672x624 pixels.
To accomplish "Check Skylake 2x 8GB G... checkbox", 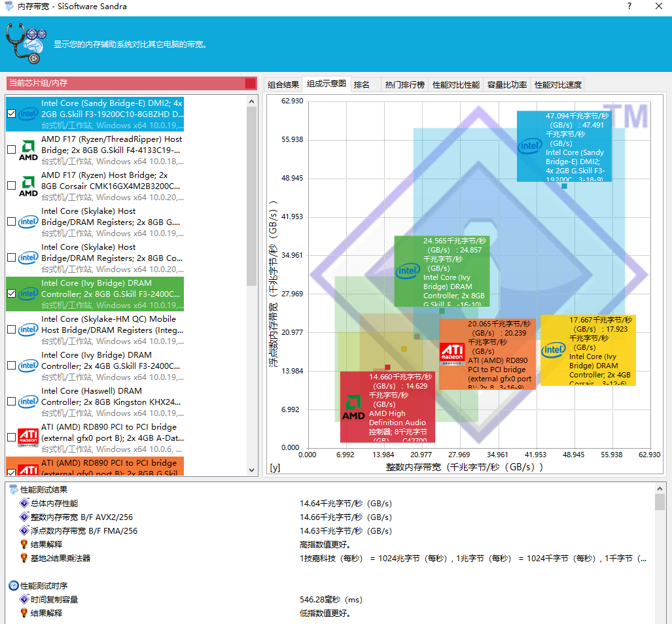I will pos(12,222).
